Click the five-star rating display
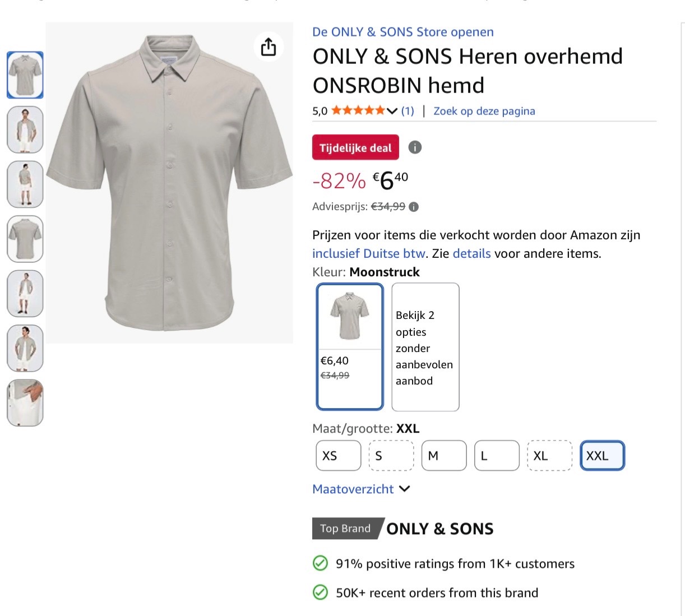 tap(357, 110)
